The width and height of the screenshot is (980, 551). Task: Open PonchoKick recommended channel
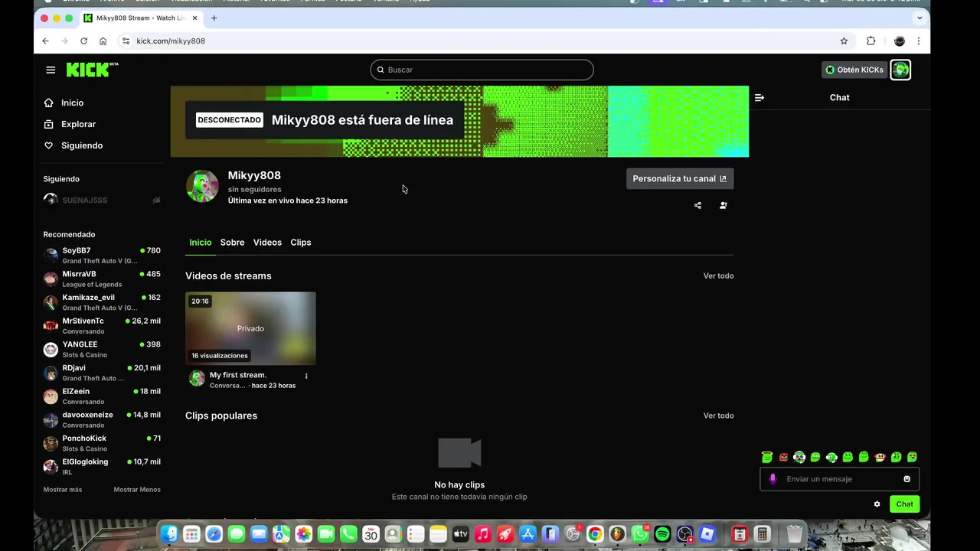point(103,443)
